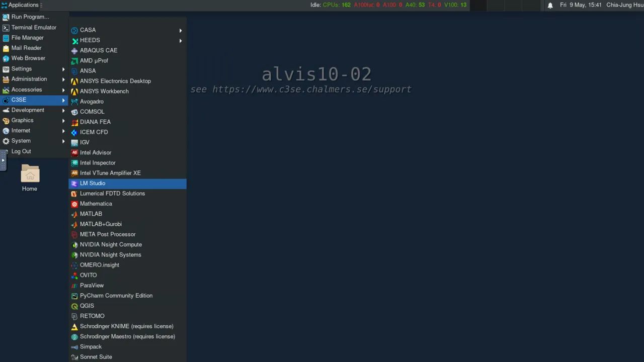
Task: Click the DIANA FEA icon
Action: [74, 122]
